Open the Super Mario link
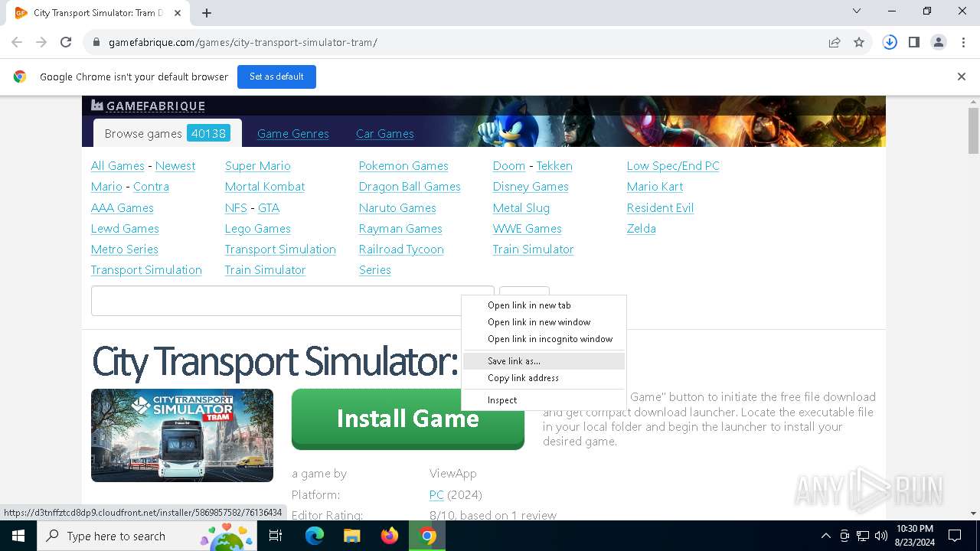 pos(258,166)
